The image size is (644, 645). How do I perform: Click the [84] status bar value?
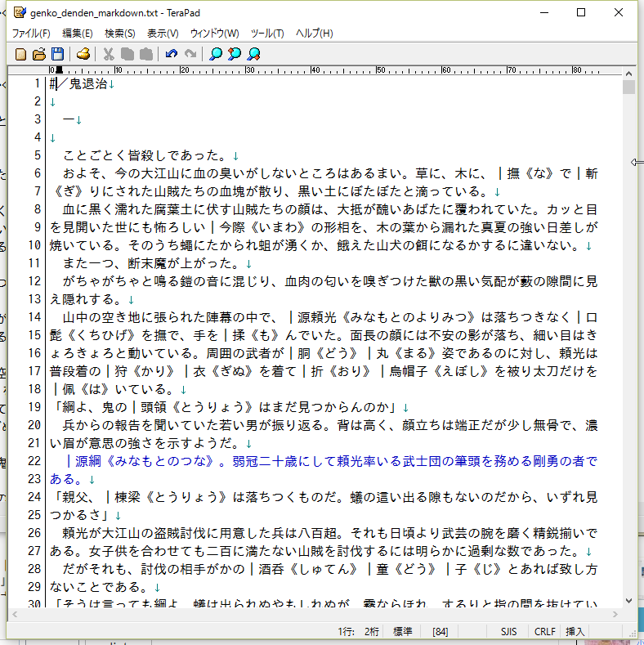[x=440, y=632]
